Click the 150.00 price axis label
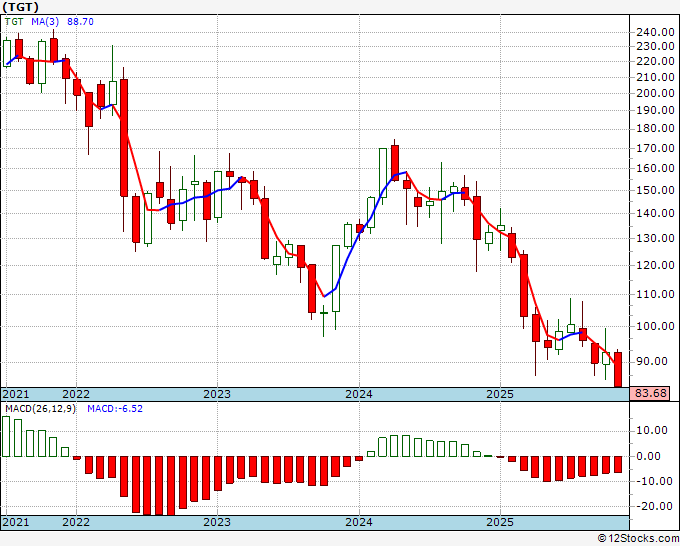The width and height of the screenshot is (680, 546). point(655,190)
